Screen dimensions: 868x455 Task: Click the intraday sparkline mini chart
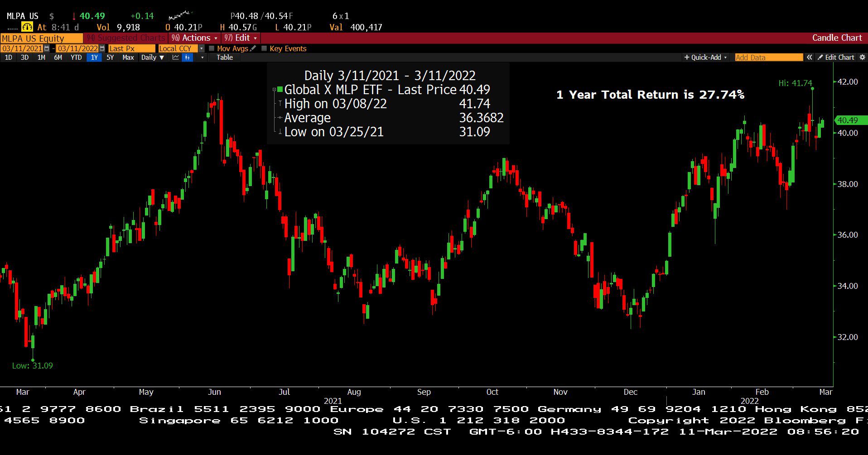coord(180,16)
